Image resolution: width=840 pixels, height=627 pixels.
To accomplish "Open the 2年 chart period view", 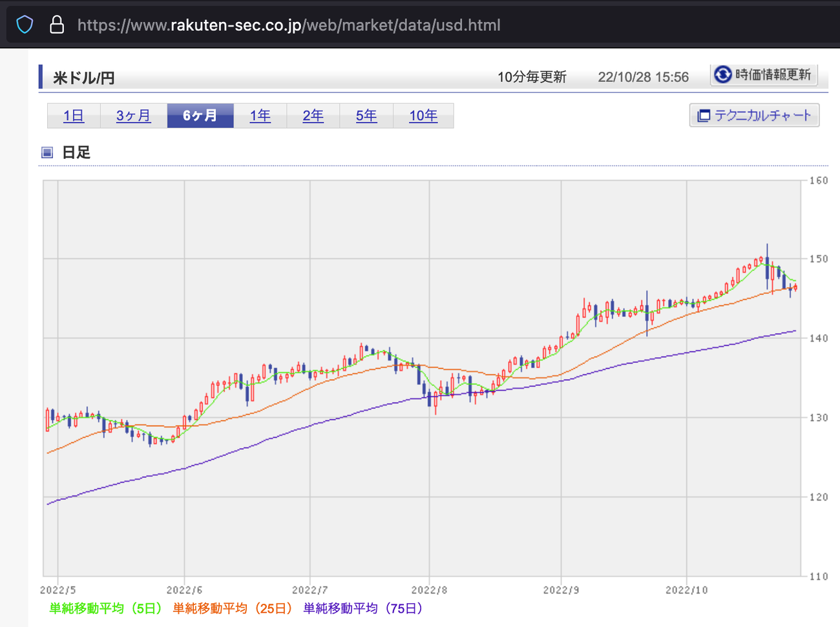I will click(x=313, y=115).
